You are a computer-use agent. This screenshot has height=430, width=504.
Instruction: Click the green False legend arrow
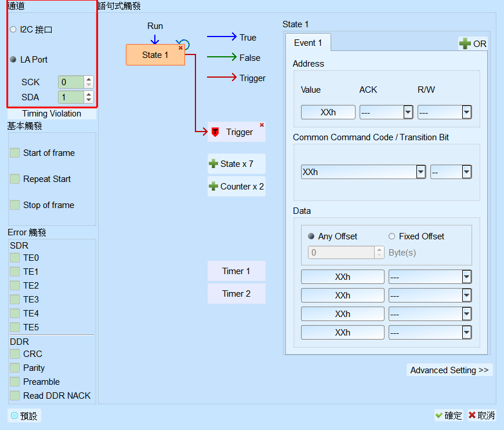222,57
